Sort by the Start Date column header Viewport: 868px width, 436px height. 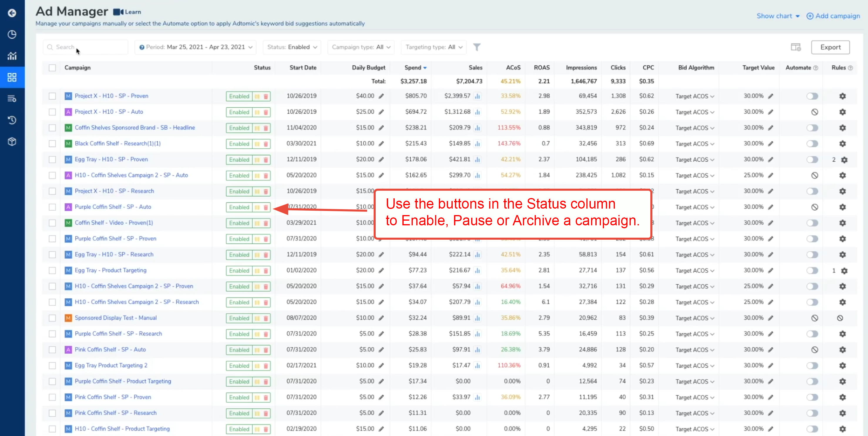[303, 68]
